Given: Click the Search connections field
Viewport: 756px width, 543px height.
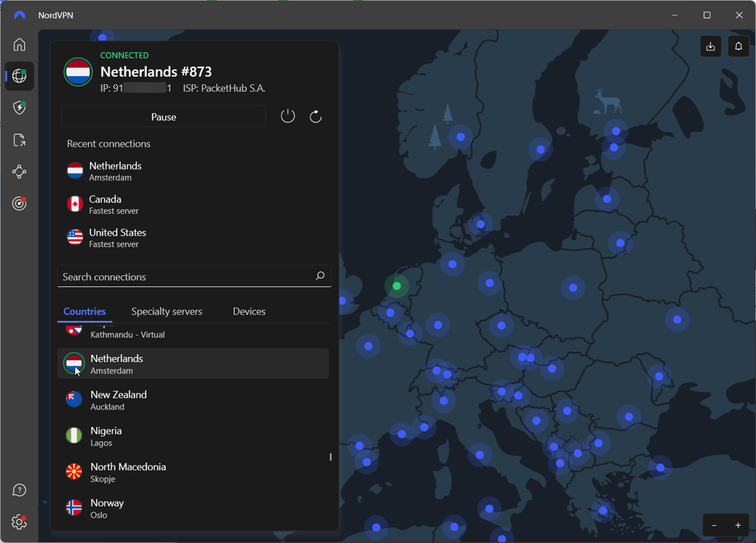Looking at the screenshot, I should [194, 276].
